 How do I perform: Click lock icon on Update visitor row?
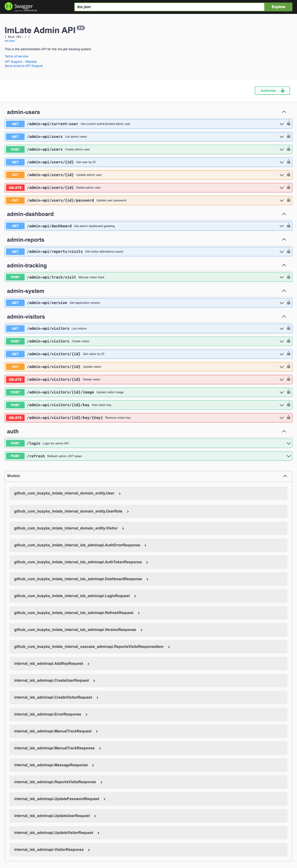pyautogui.click(x=289, y=367)
